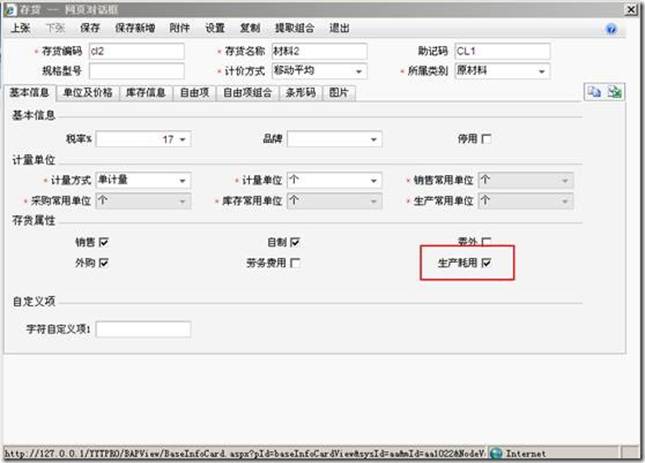Uncheck the 销售 checkbox
Viewport: 645px width, 463px height.
(104, 242)
